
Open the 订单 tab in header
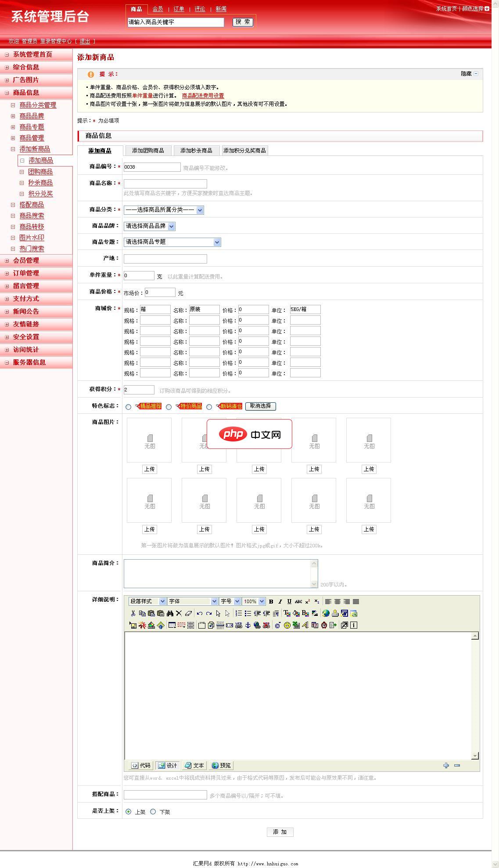[179, 9]
